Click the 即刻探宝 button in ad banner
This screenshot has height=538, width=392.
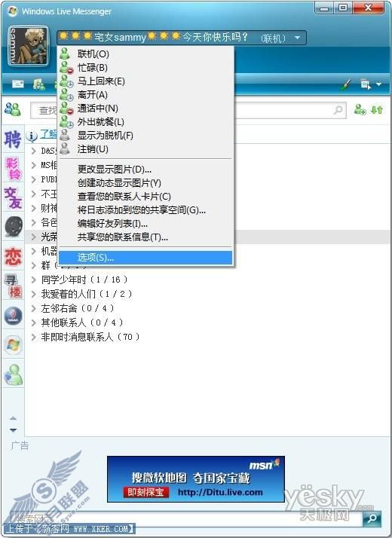tap(146, 492)
